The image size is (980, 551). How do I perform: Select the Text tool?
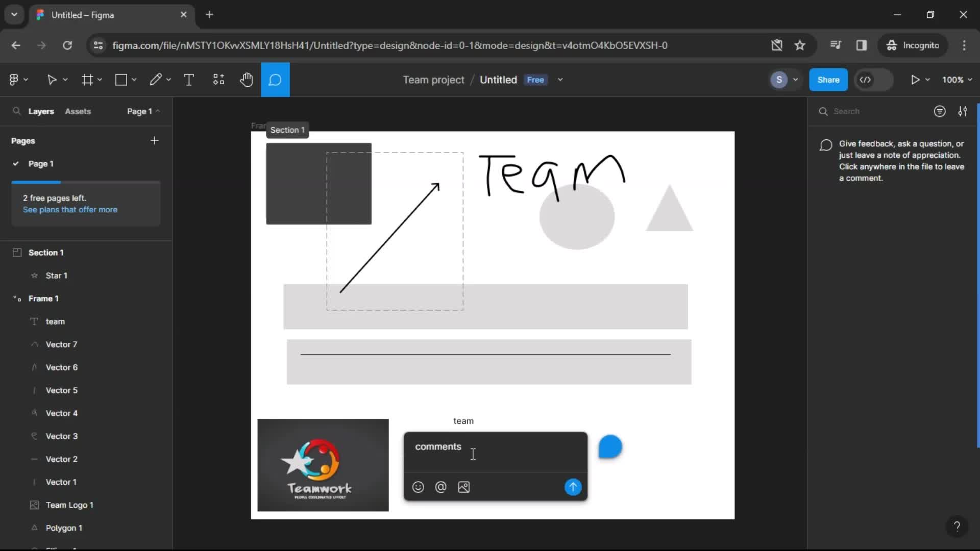point(189,80)
